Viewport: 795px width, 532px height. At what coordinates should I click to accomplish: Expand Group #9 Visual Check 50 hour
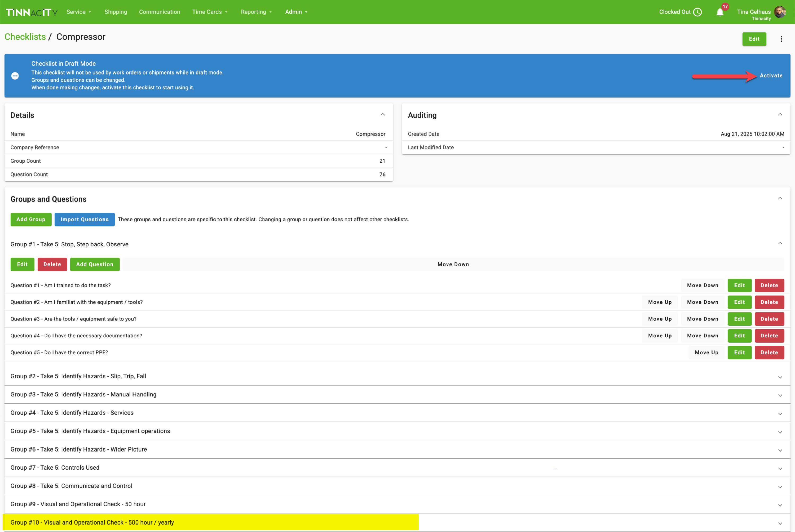(x=780, y=506)
